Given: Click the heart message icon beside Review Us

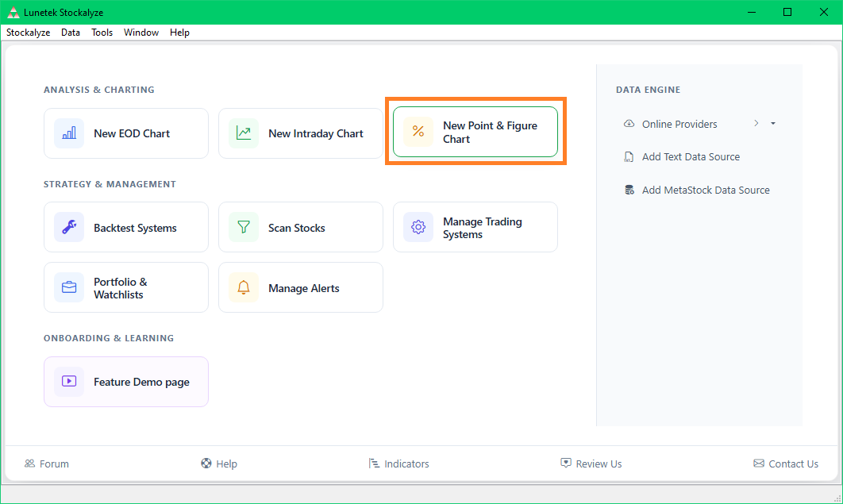Looking at the screenshot, I should coord(566,464).
